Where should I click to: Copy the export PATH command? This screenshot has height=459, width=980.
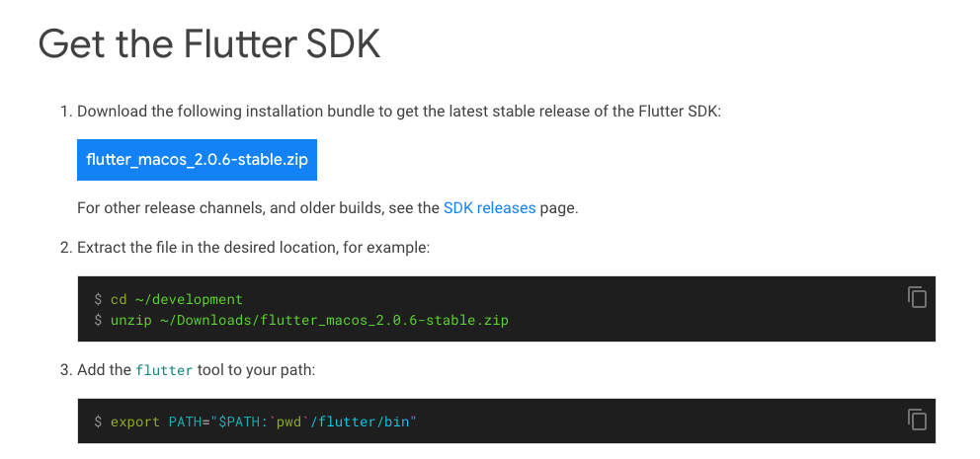coord(917,420)
